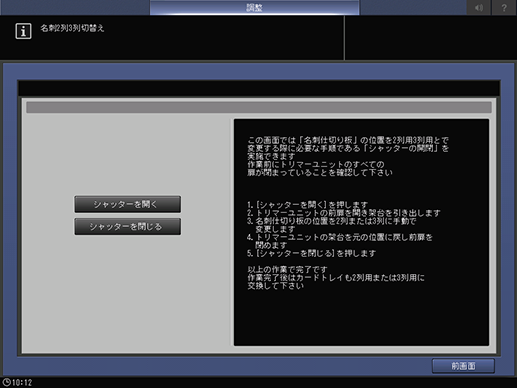Click instruction step 5 about シャッターを閉じる
Image resolution: width=517 pixels, height=388 pixels.
(x=311, y=253)
